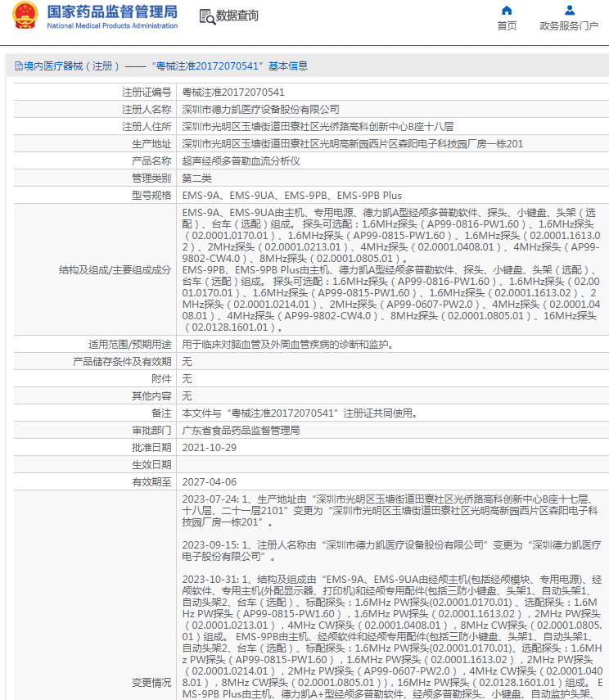This screenshot has height=700, width=609.
Task: Click the 政务服务门户 text link
Action: [569, 26]
